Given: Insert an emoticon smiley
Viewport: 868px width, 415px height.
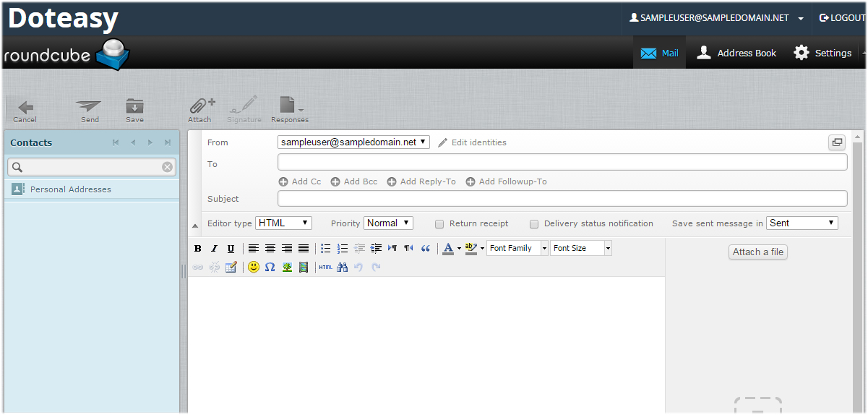Looking at the screenshot, I should 254,268.
